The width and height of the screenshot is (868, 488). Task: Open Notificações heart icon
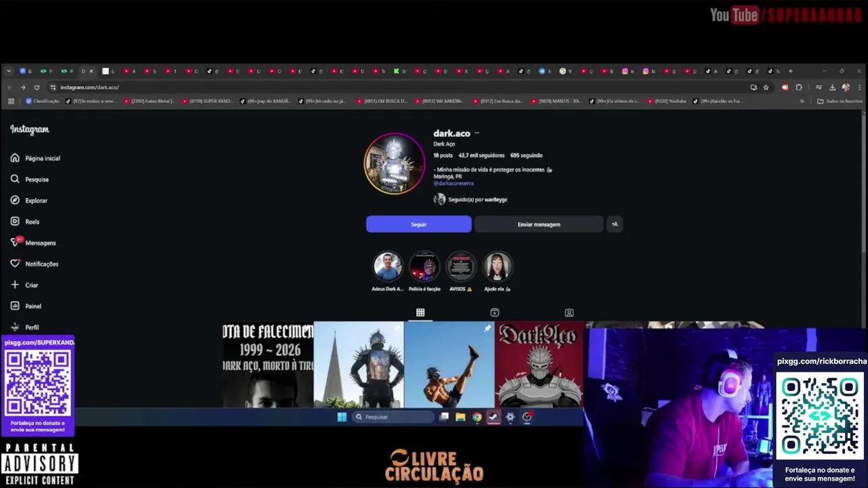coord(15,264)
